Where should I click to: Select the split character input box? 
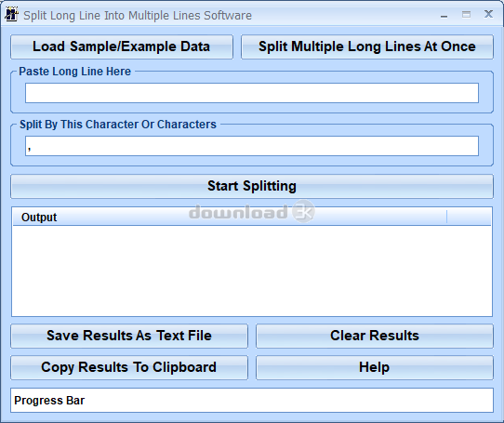pos(252,146)
